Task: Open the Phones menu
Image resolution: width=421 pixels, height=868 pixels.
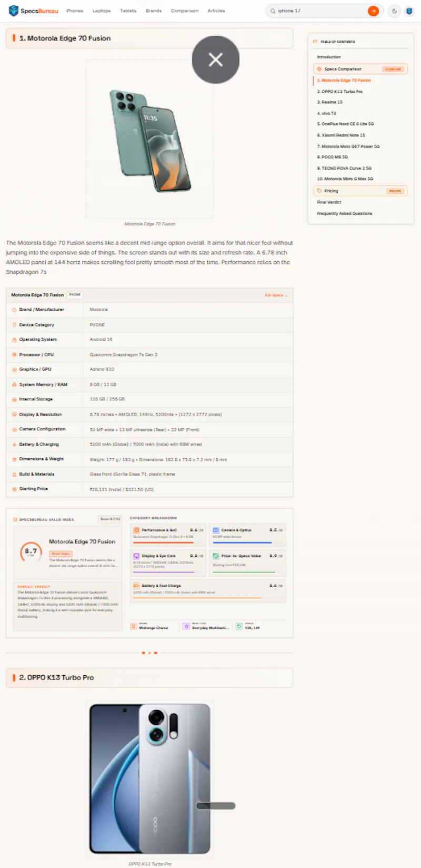Action: (75, 11)
